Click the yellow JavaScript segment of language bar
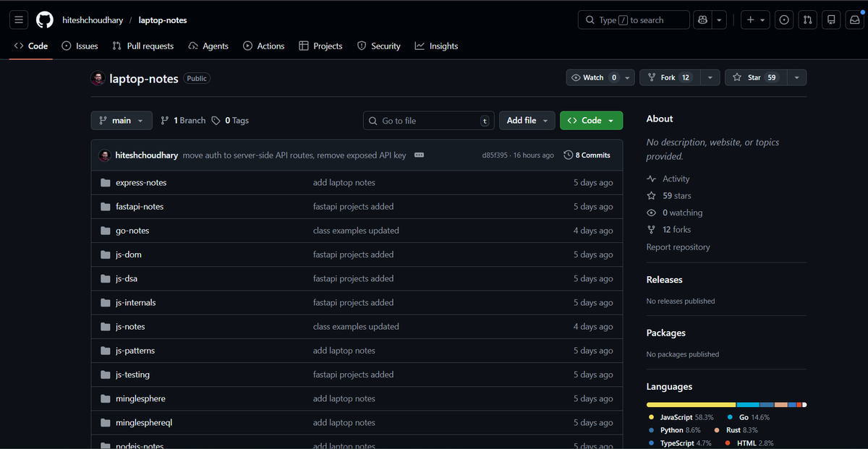Viewport: 868px width, 449px height. click(x=691, y=405)
